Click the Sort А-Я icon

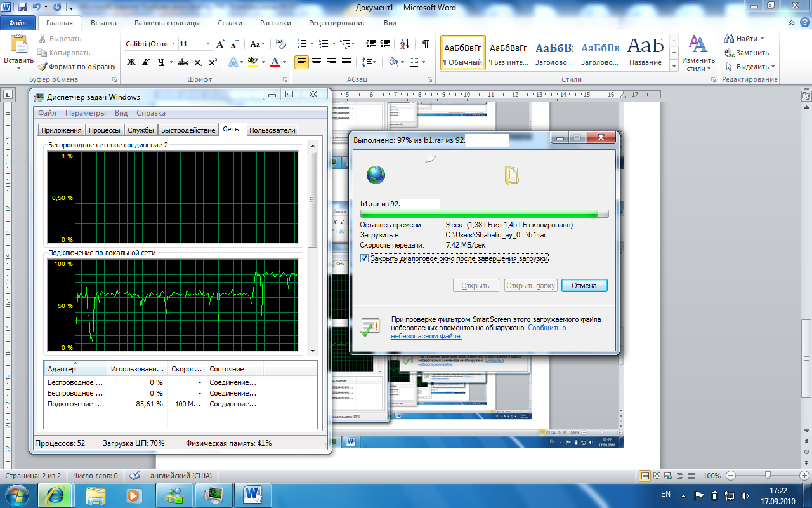407,44
